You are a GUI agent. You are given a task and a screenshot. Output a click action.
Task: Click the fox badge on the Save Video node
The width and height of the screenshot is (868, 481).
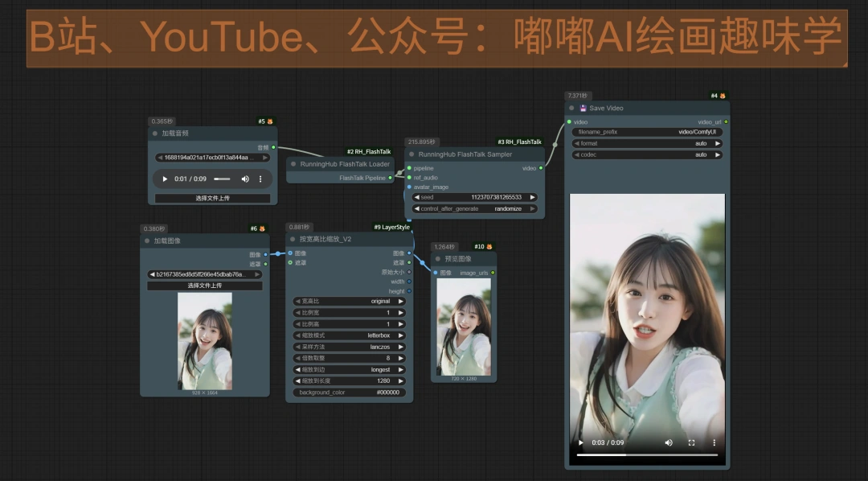(721, 95)
